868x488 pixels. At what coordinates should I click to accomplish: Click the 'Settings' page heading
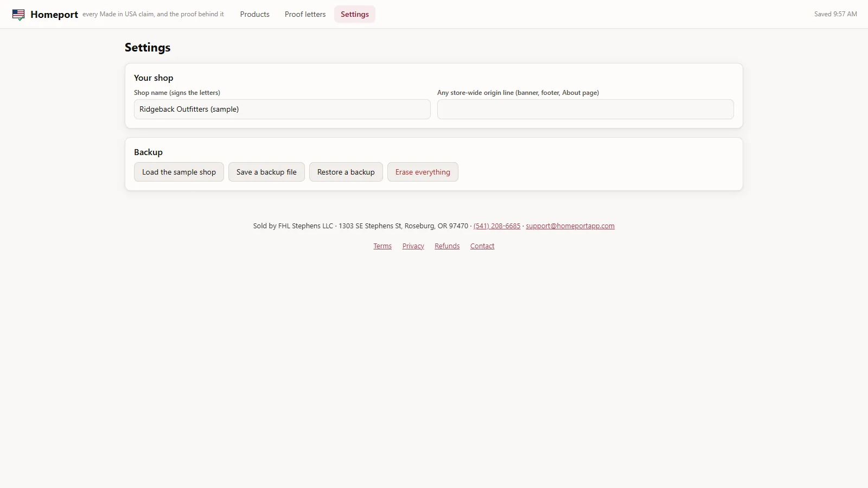coord(148,48)
